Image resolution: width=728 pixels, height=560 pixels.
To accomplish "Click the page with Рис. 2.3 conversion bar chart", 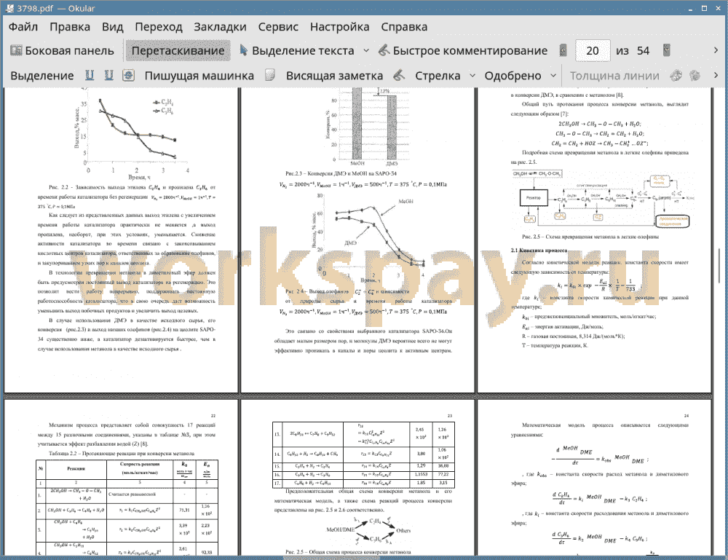I will click(x=357, y=240).
